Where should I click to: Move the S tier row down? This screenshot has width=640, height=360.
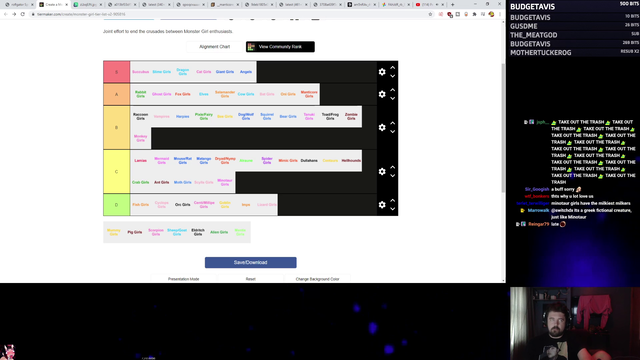[393, 76]
